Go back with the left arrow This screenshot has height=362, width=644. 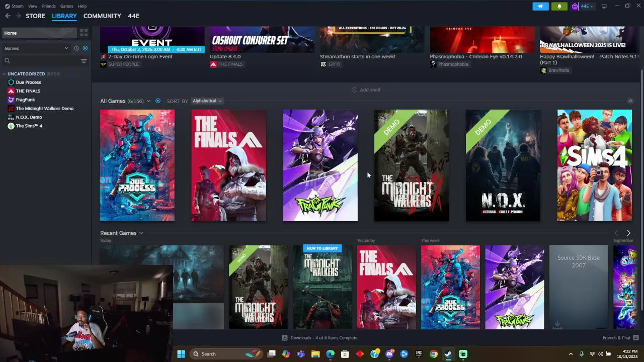coord(8,16)
